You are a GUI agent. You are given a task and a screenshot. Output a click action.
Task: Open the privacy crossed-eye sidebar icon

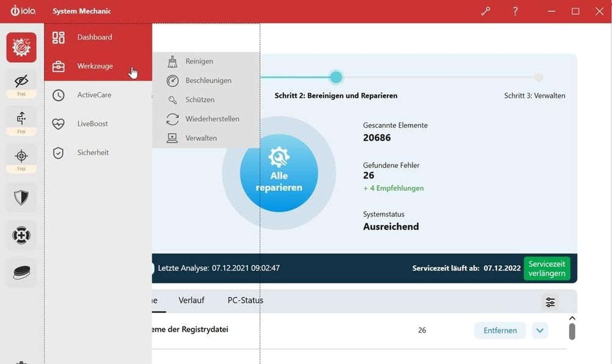(21, 81)
